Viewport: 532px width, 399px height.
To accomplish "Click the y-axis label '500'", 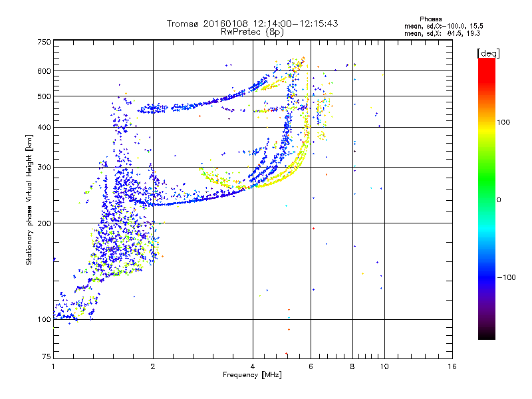I will pyautogui.click(x=44, y=96).
